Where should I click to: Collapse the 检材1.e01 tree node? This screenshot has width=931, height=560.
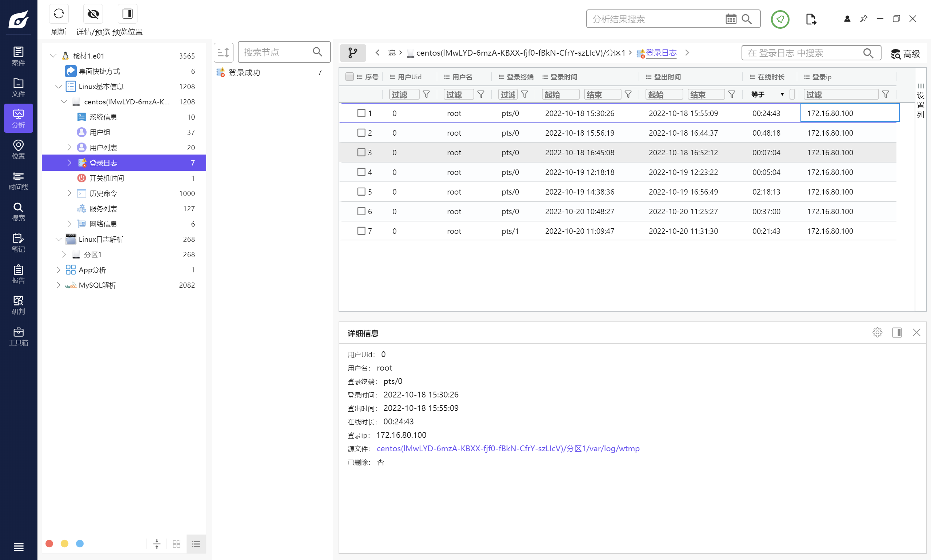[53, 56]
